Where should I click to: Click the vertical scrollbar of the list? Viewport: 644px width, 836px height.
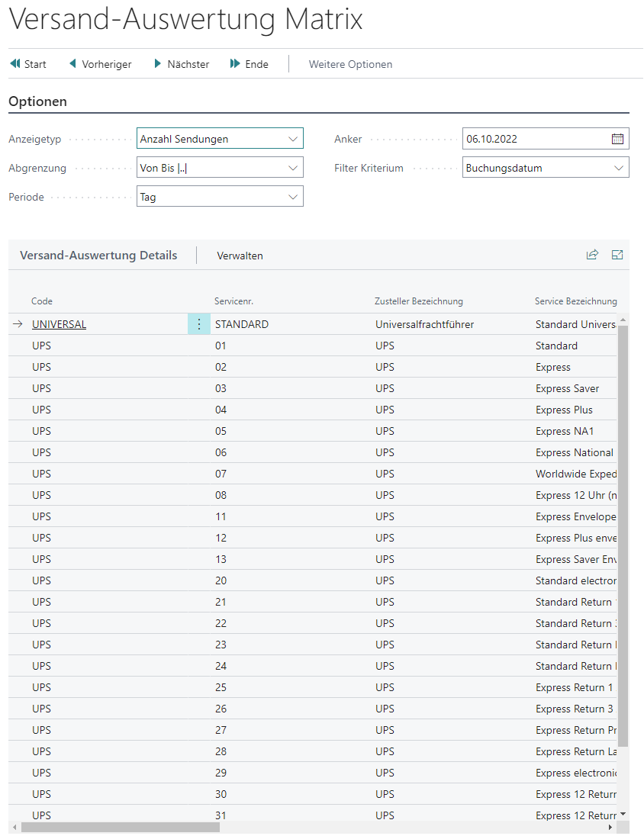click(623, 535)
